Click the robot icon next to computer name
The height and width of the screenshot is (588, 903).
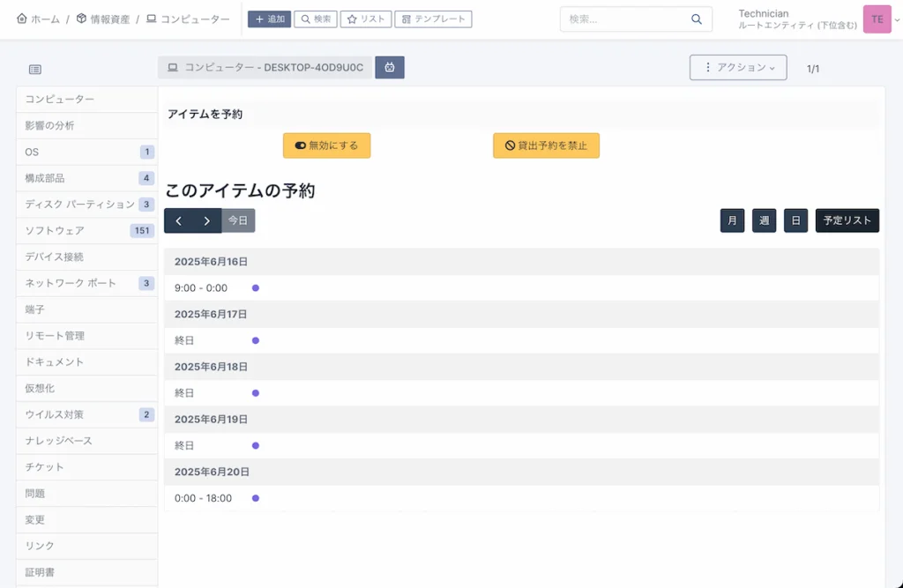[x=390, y=67]
